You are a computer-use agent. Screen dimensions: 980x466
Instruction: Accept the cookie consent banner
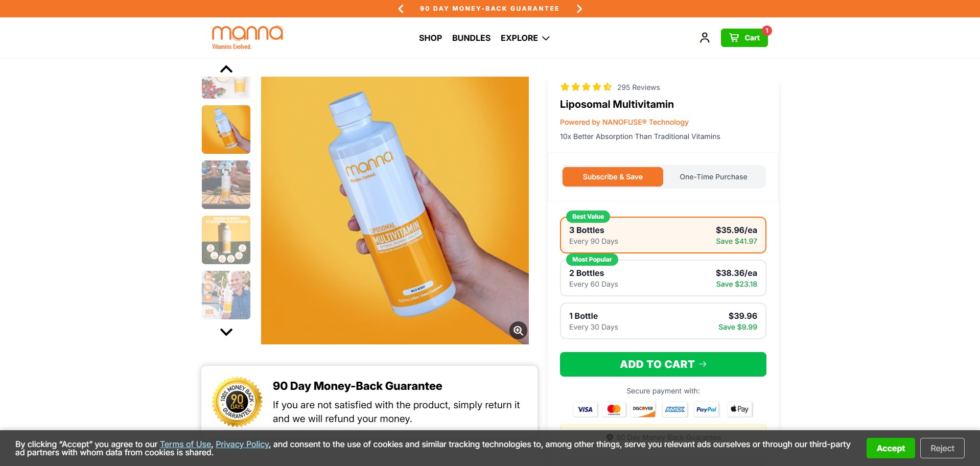890,448
